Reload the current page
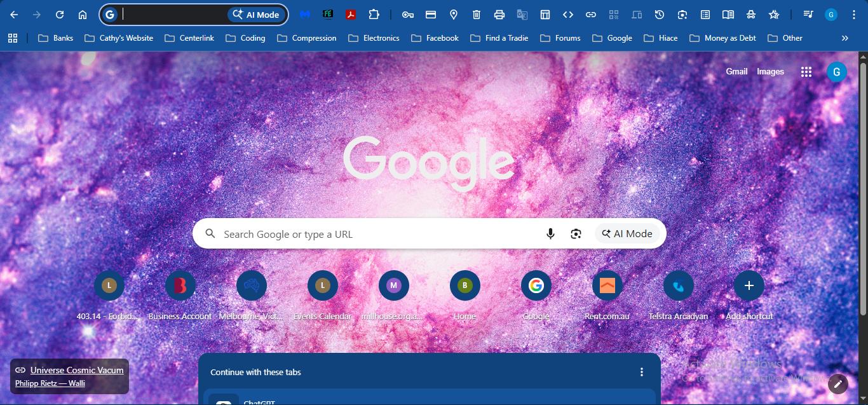This screenshot has height=405, width=868. click(x=60, y=15)
